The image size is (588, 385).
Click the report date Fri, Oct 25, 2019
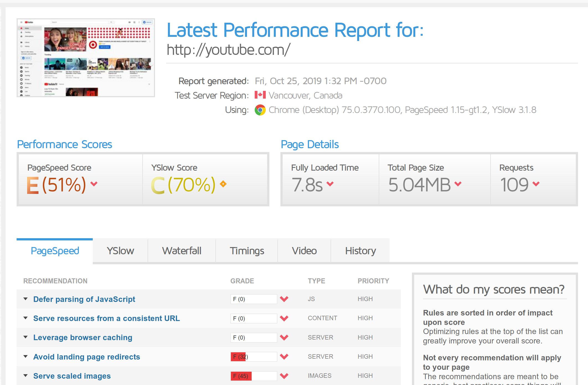(x=321, y=81)
